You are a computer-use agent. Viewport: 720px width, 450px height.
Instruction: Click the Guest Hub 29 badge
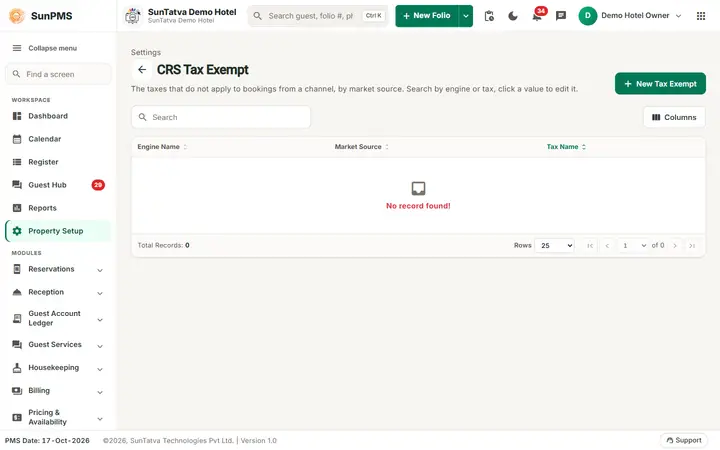click(x=98, y=185)
